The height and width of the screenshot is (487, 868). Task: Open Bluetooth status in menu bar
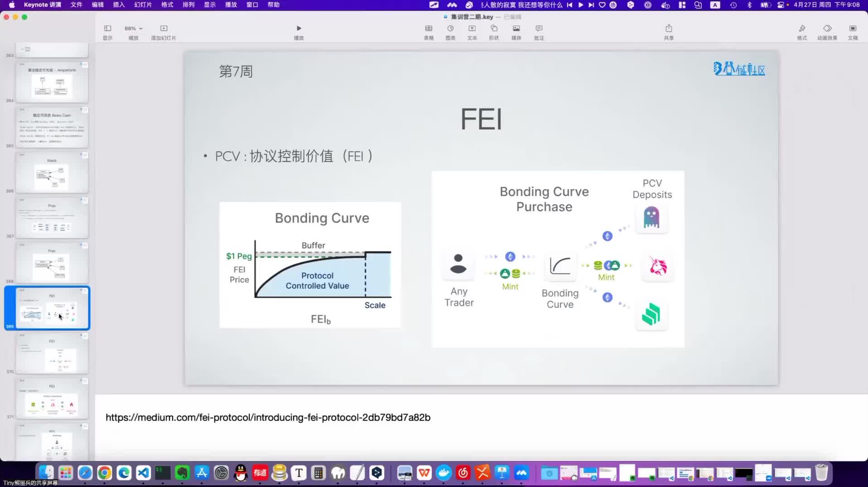(749, 5)
